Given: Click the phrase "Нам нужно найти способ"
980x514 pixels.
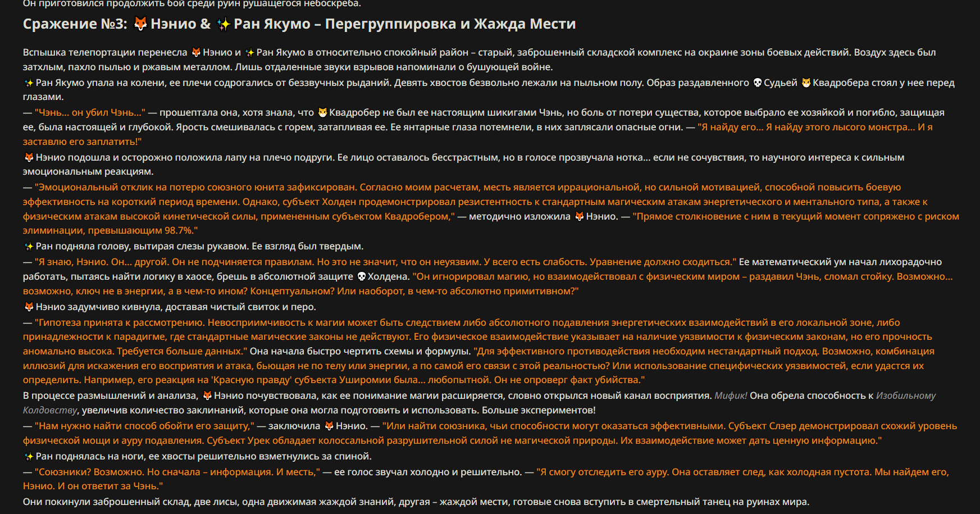Looking at the screenshot, I should [x=97, y=426].
